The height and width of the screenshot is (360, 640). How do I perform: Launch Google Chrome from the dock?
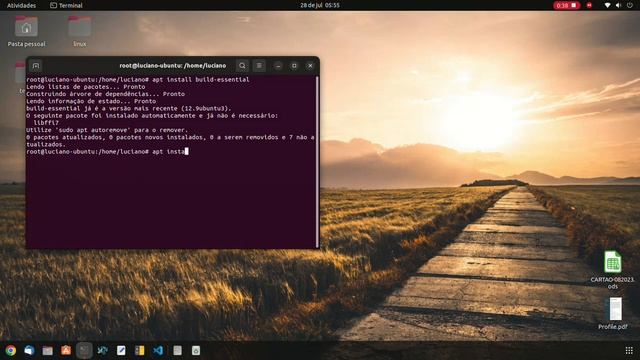tap(11, 350)
